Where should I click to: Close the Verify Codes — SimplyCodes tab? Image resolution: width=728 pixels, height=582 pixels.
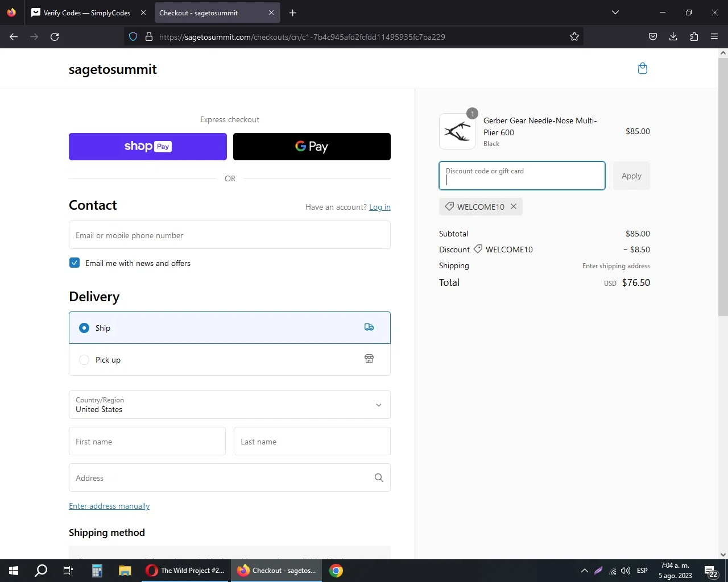coord(143,13)
